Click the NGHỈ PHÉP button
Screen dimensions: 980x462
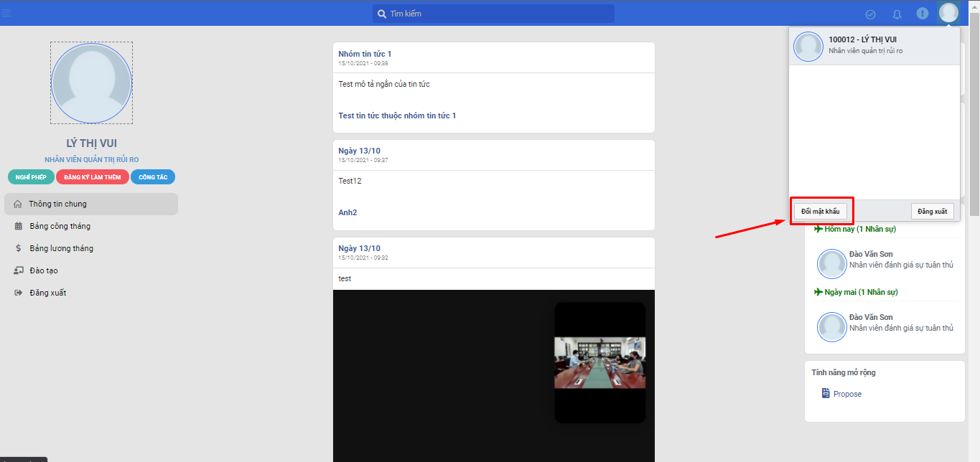click(x=31, y=177)
